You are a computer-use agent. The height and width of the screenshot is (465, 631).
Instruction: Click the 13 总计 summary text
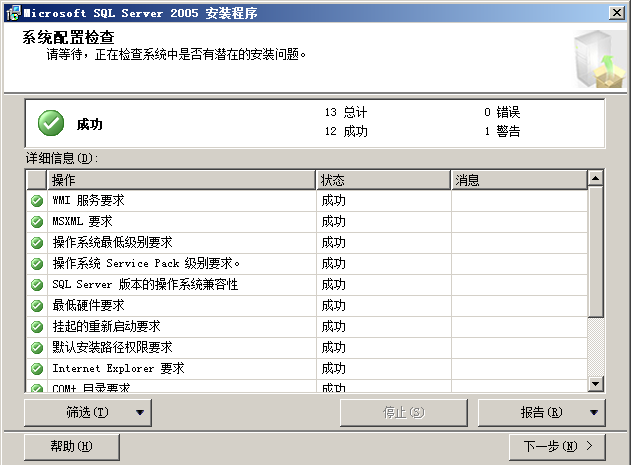pyautogui.click(x=346, y=112)
